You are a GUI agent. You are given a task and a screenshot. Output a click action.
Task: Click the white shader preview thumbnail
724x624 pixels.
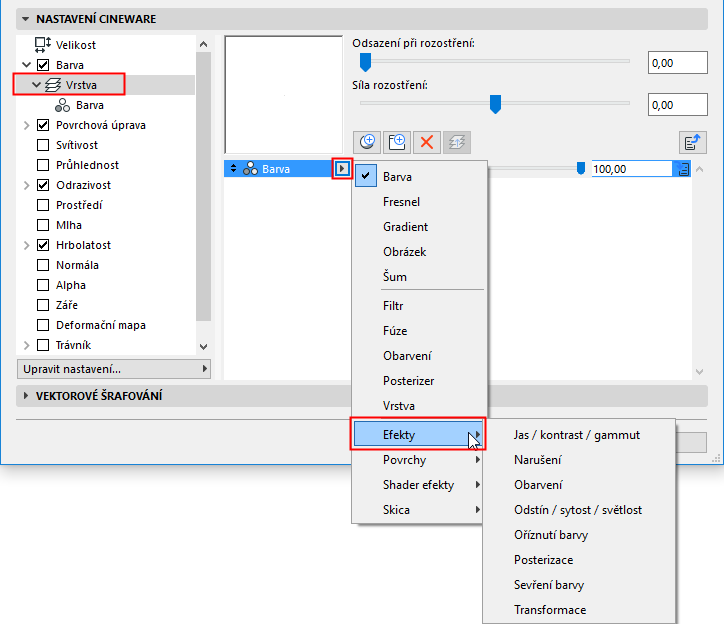284,95
